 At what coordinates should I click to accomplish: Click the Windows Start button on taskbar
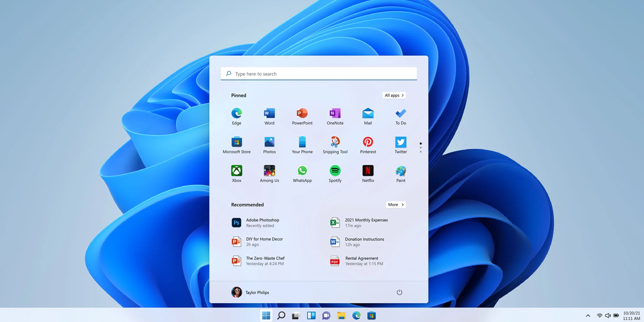(x=266, y=316)
